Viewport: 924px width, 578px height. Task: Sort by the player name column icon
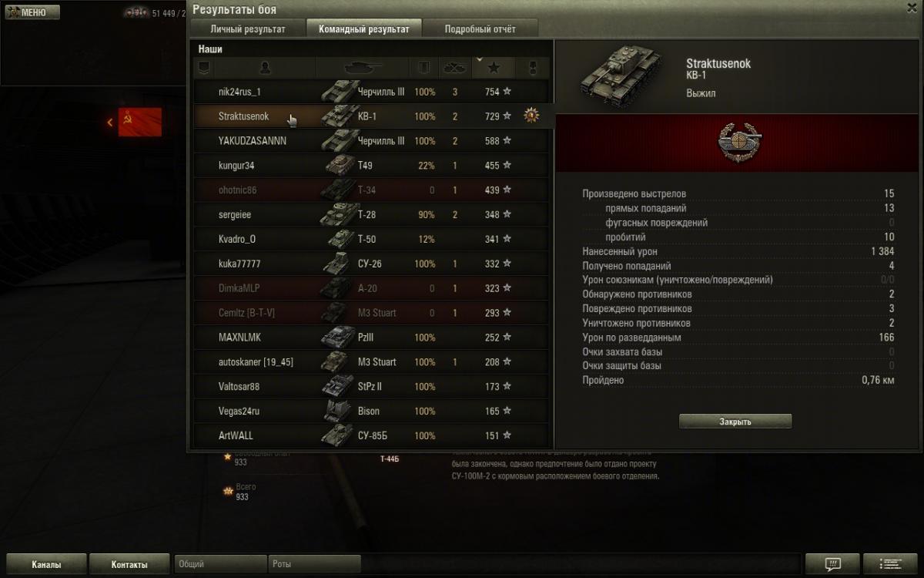click(266, 68)
